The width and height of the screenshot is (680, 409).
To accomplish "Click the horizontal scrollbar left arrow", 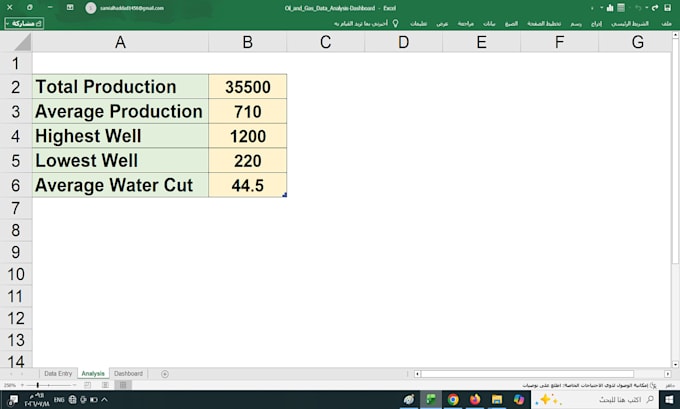I will pos(417,374).
